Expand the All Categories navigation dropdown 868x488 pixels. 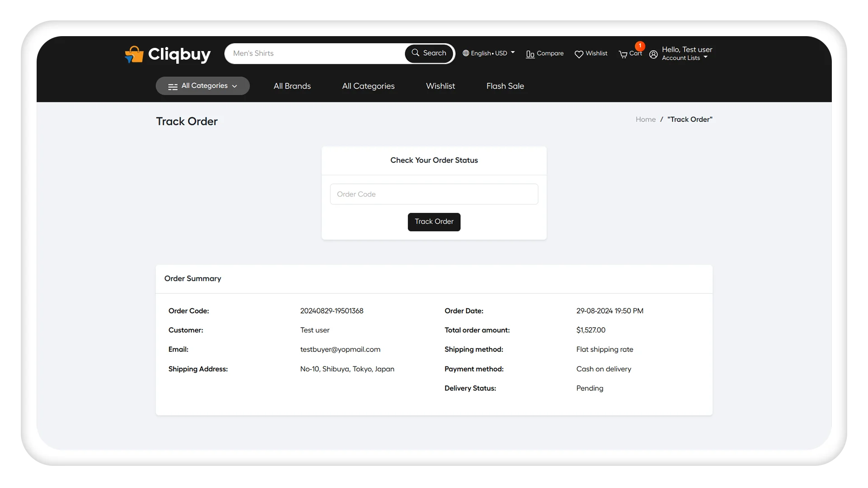[203, 85]
